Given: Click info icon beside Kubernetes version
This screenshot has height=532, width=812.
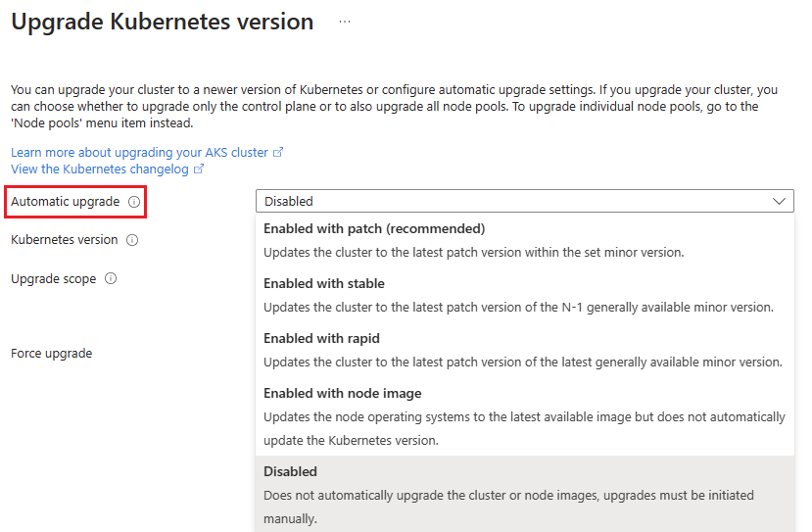Looking at the screenshot, I should 132,240.
